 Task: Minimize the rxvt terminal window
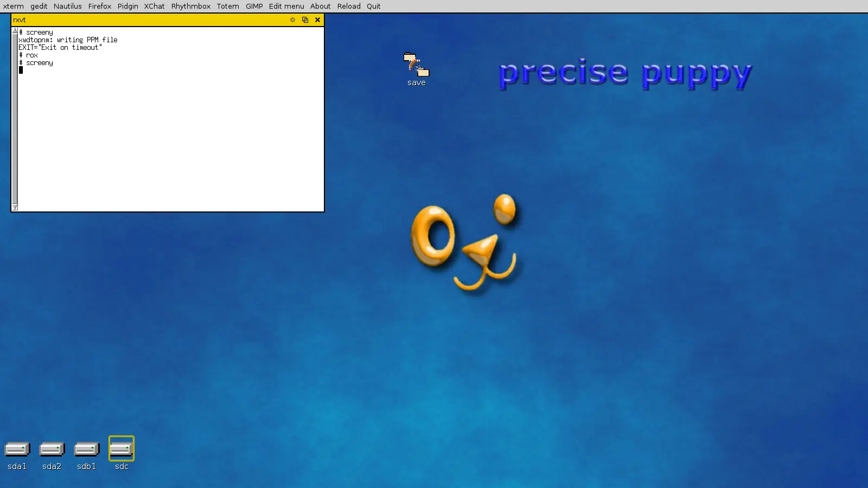pos(292,20)
